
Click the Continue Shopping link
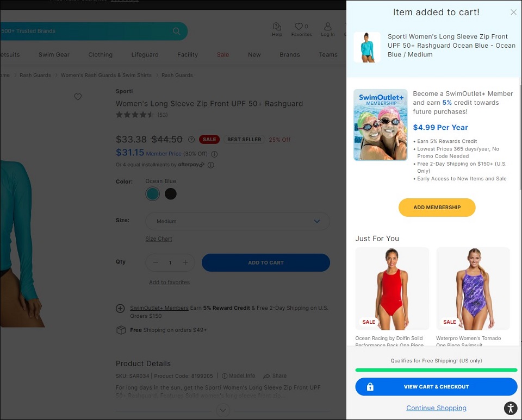[436, 408]
